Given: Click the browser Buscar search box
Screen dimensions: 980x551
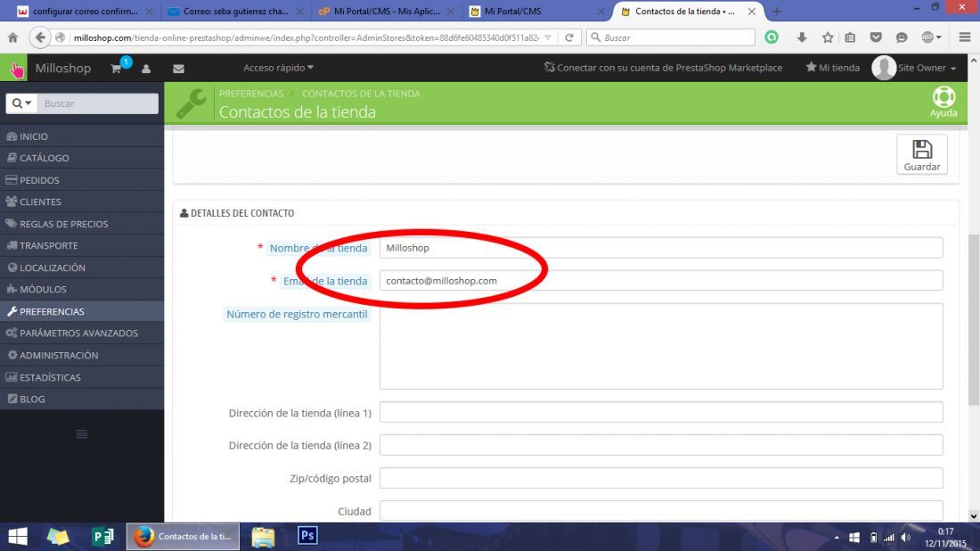Looking at the screenshot, I should (x=671, y=37).
